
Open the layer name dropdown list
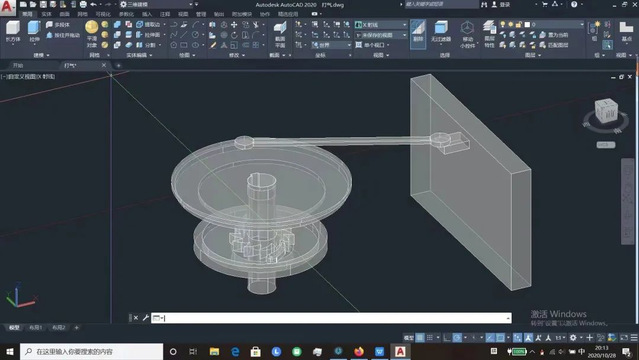(556, 24)
